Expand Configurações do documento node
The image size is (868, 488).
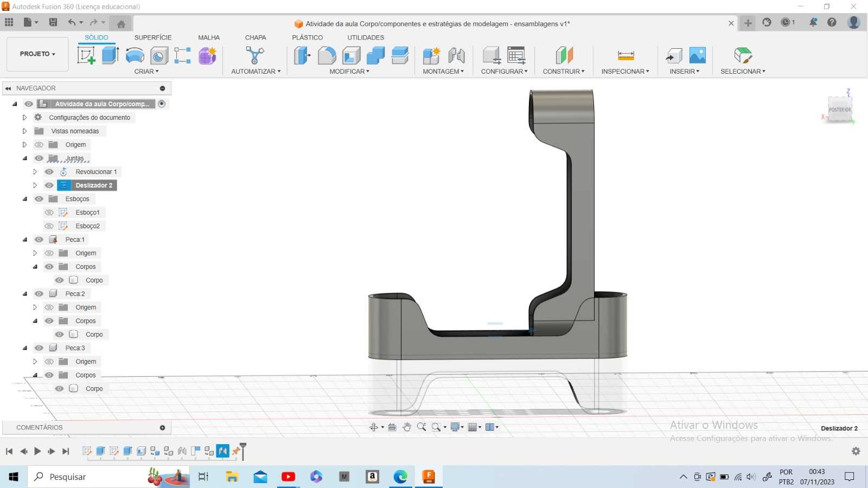point(24,118)
